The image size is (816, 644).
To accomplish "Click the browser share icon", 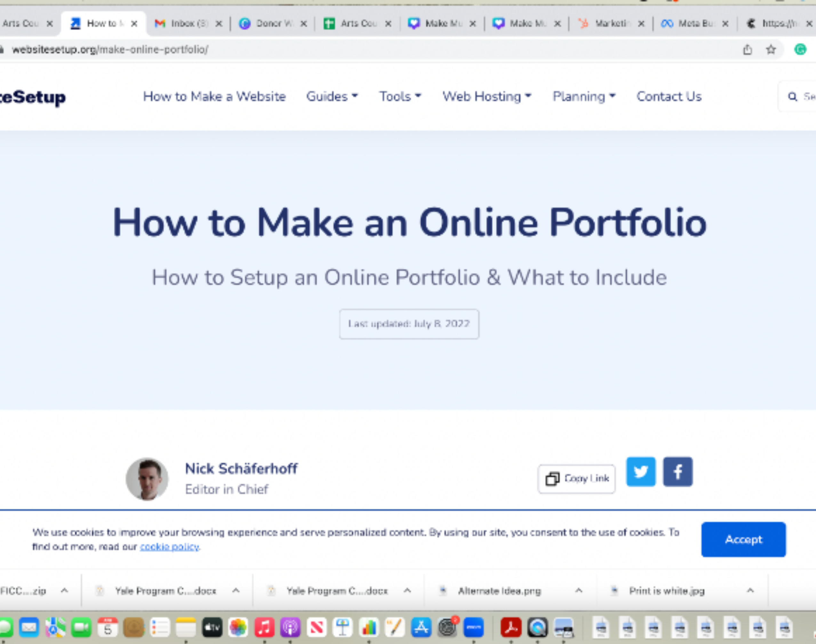I will pos(747,49).
